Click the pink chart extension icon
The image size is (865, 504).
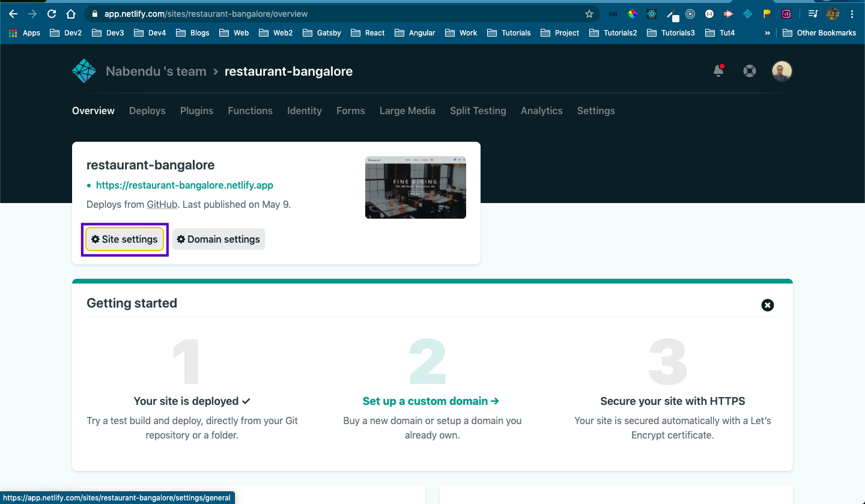pos(786,14)
